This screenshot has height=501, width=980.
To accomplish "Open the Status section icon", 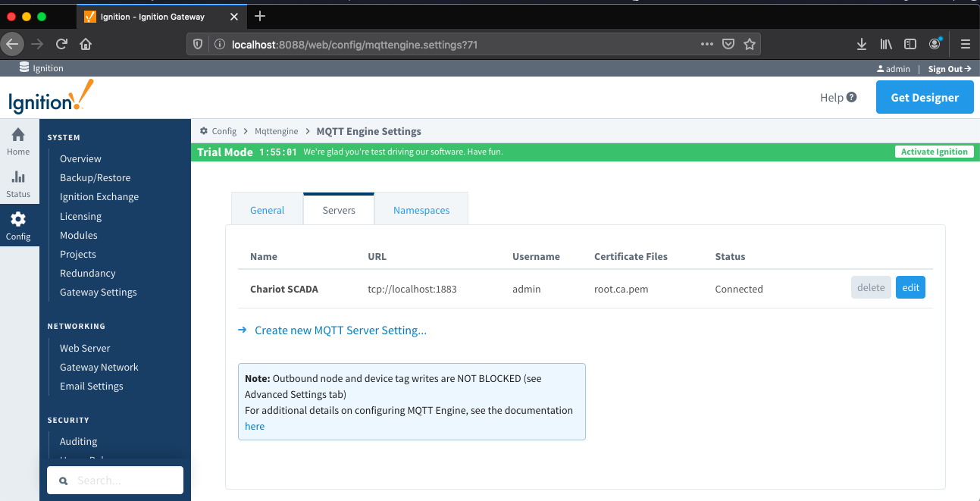I will click(x=18, y=183).
